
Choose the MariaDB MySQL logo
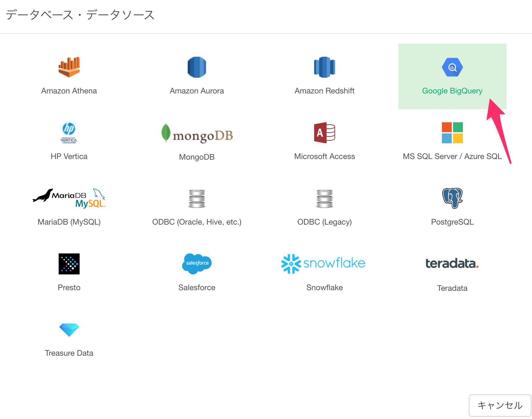[69, 198]
